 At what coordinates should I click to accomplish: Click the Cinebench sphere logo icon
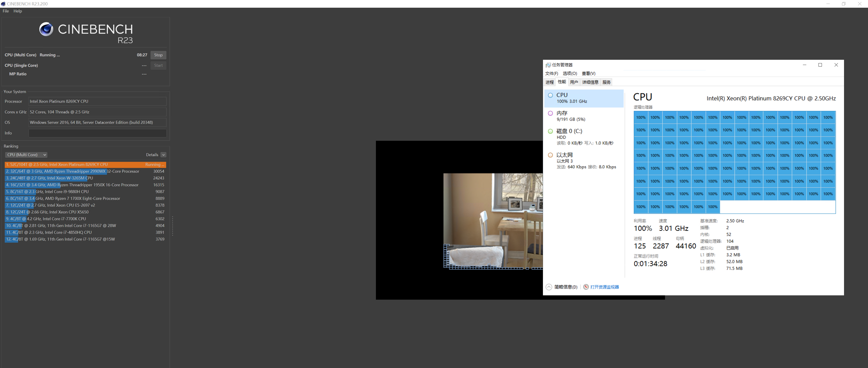pos(46,29)
